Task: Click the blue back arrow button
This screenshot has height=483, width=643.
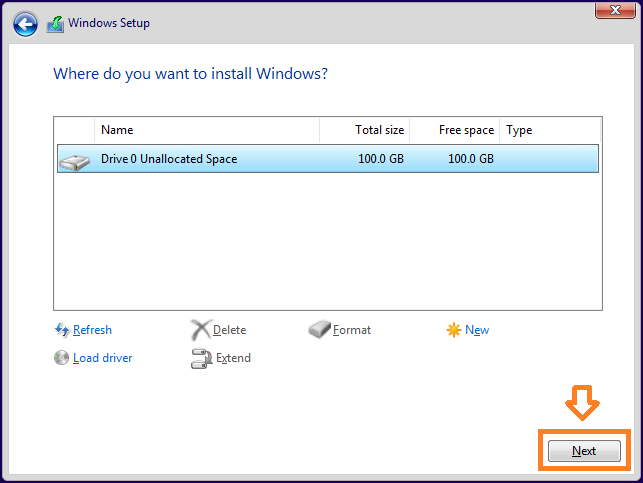Action: pyautogui.click(x=25, y=24)
